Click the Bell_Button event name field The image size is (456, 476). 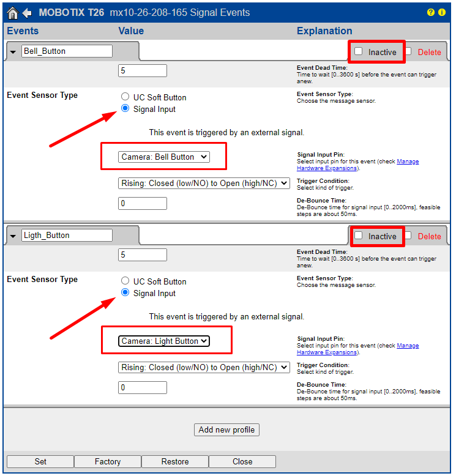pyautogui.click(x=67, y=51)
